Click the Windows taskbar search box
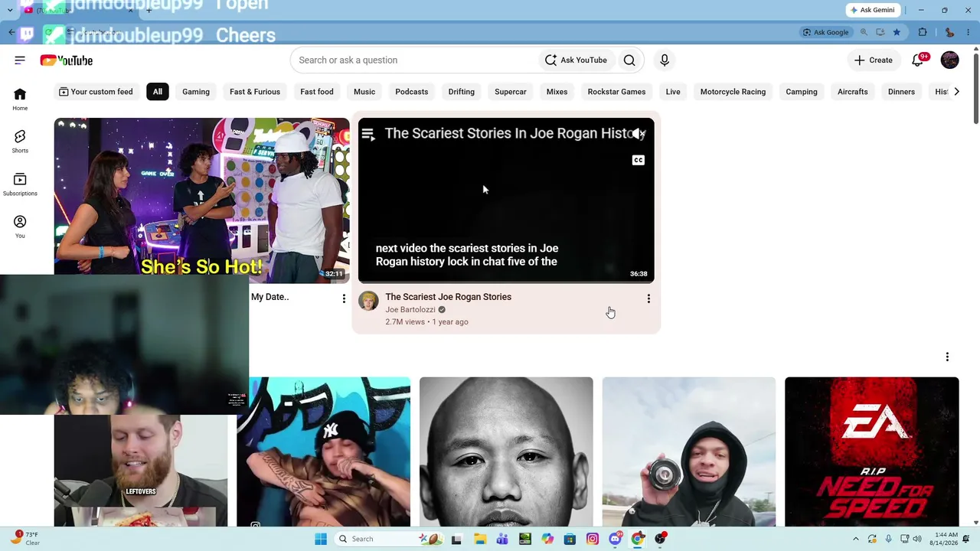The width and height of the screenshot is (980, 551). click(x=390, y=539)
